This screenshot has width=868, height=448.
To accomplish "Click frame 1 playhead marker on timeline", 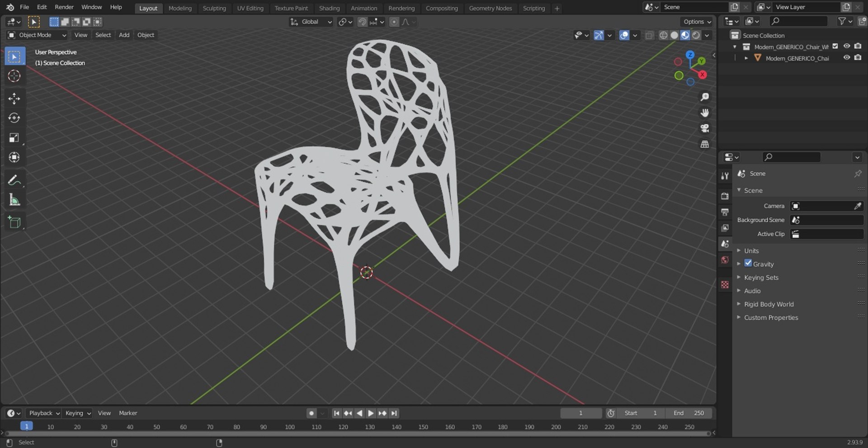I will (x=27, y=426).
